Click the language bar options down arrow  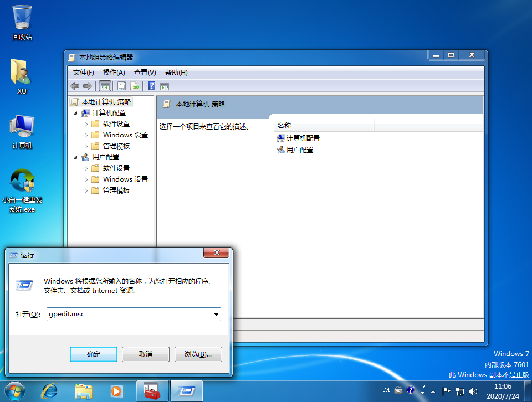click(423, 393)
